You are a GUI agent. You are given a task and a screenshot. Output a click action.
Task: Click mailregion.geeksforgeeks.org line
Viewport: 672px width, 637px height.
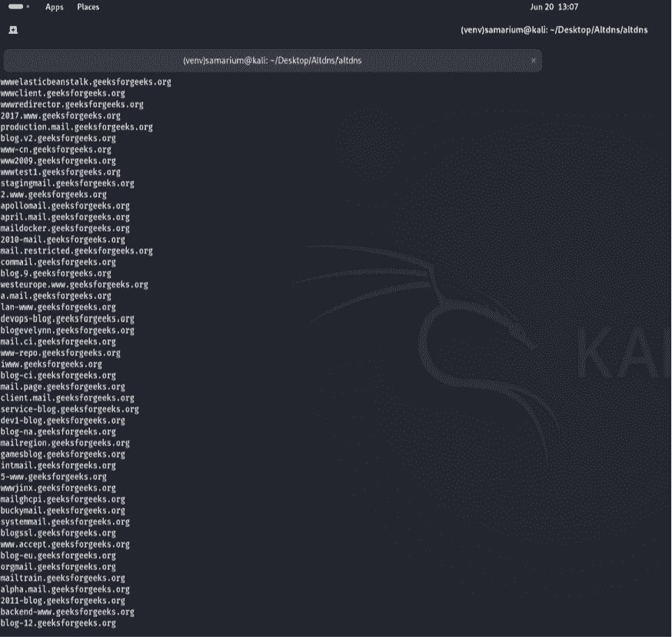click(65, 443)
